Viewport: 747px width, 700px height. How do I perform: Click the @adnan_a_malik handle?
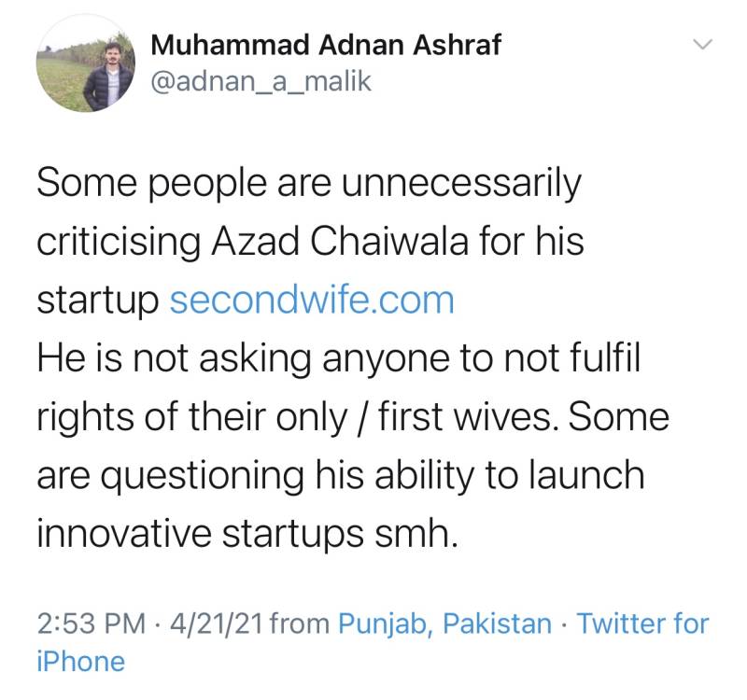(261, 82)
